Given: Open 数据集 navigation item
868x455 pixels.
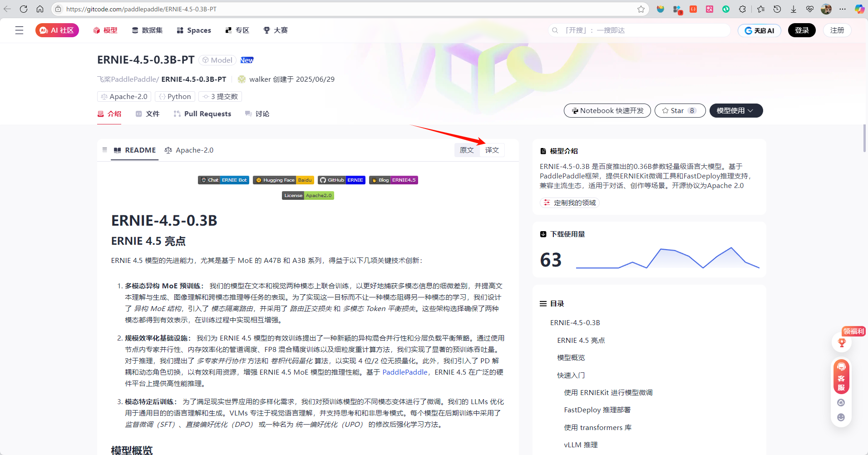Looking at the screenshot, I should click(x=147, y=30).
